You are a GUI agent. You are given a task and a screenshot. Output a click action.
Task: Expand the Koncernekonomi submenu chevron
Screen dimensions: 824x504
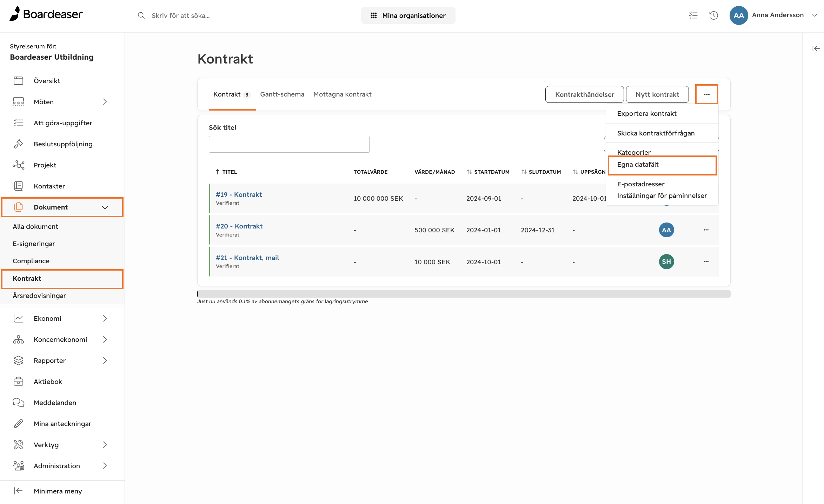click(x=105, y=339)
